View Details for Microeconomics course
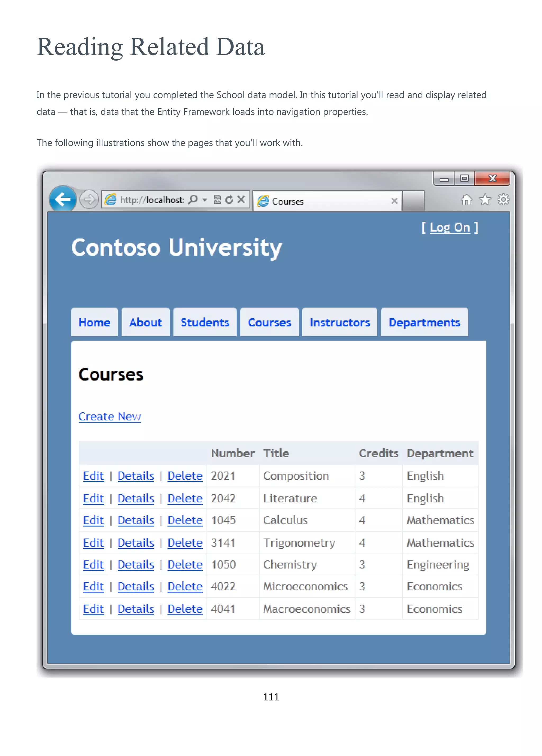This screenshot has width=542, height=756. point(136,587)
